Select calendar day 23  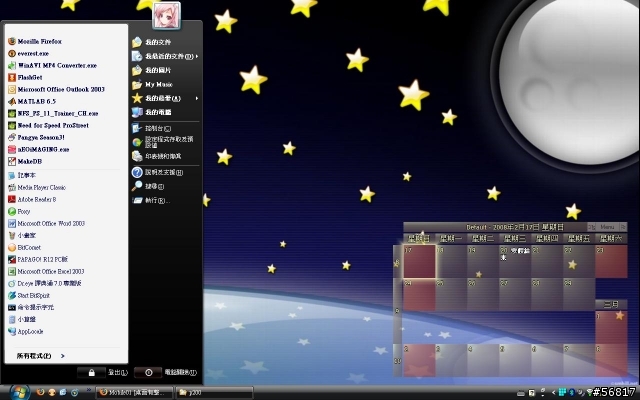tap(611, 262)
